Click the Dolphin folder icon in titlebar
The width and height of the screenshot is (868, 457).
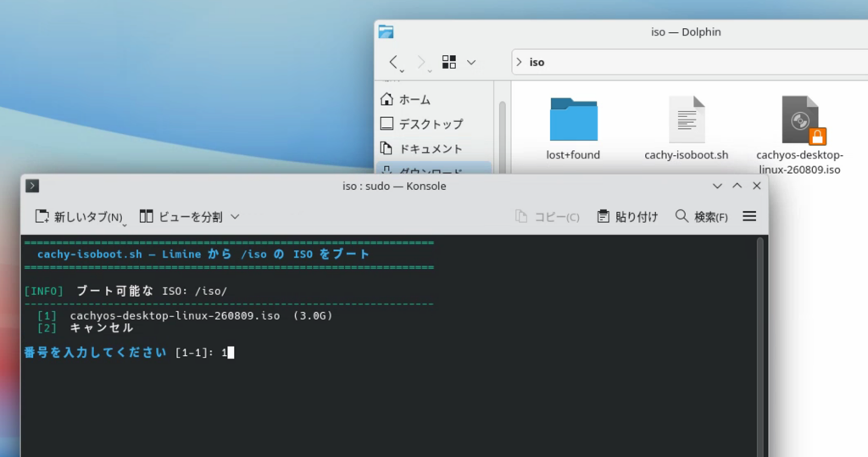tap(386, 31)
